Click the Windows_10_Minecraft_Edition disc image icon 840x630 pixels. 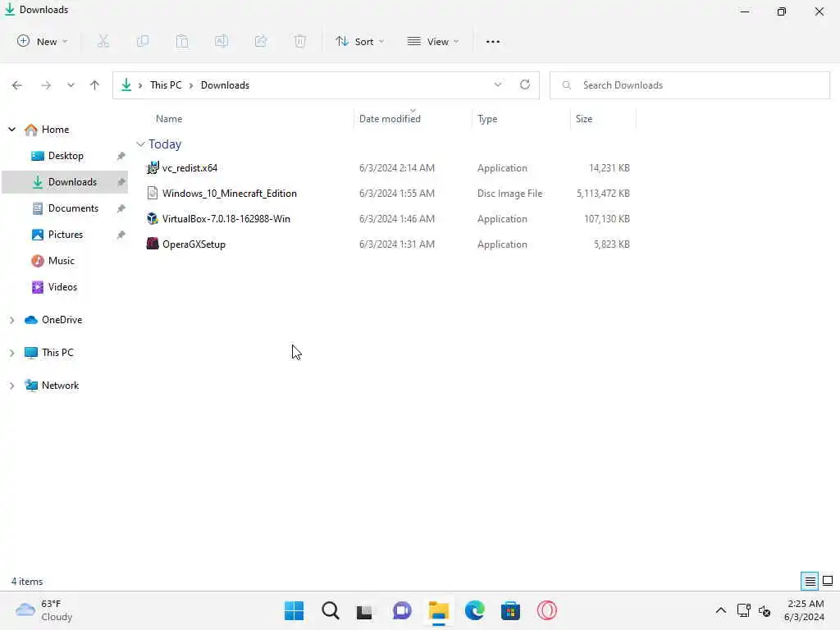coord(153,193)
